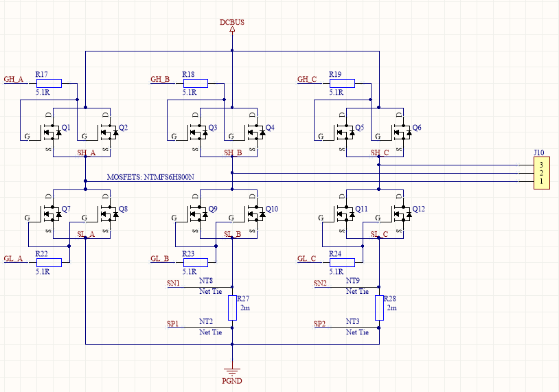Select connector J10 body
This screenshot has width=559, height=392.
point(542,173)
